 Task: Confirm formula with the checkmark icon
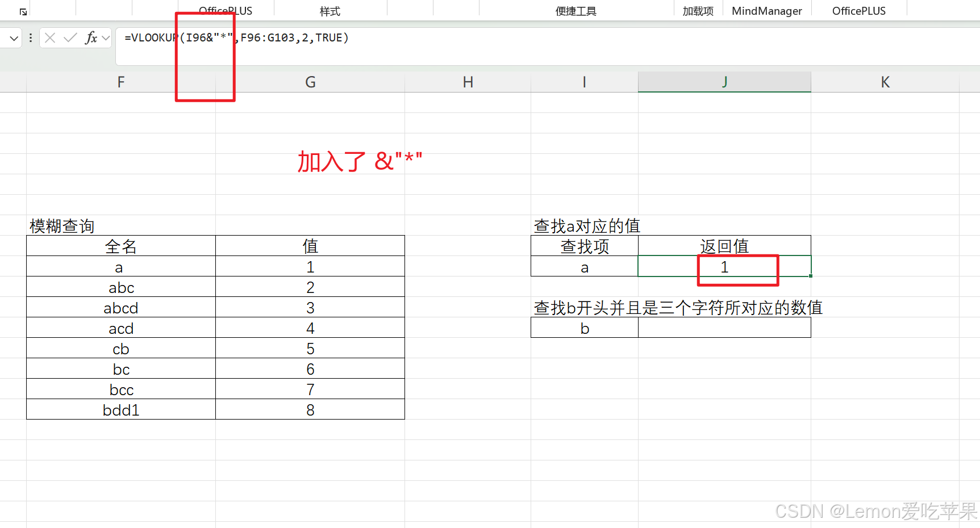(70, 38)
